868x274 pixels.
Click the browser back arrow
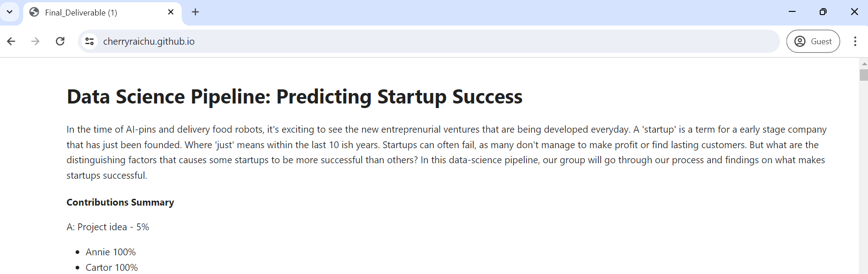pyautogui.click(x=11, y=41)
